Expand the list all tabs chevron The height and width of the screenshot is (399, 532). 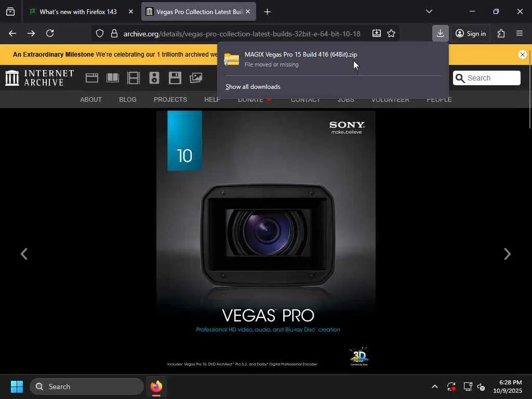429,11
